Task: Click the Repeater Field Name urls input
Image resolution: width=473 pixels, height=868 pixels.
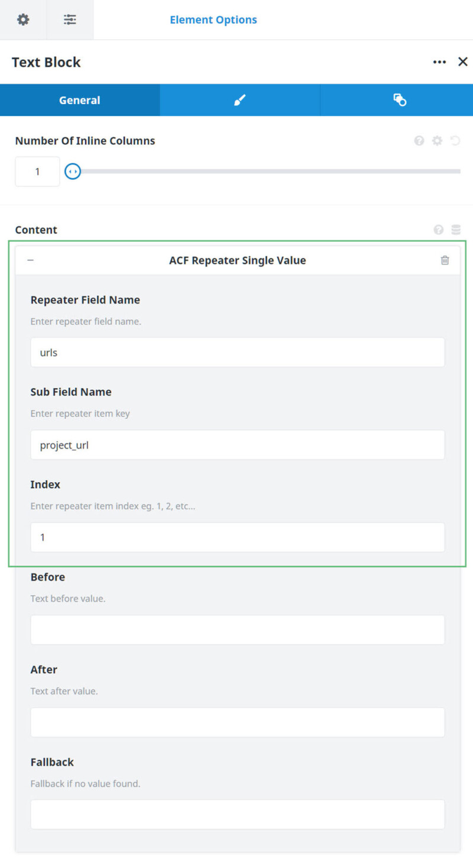Action: coord(237,352)
